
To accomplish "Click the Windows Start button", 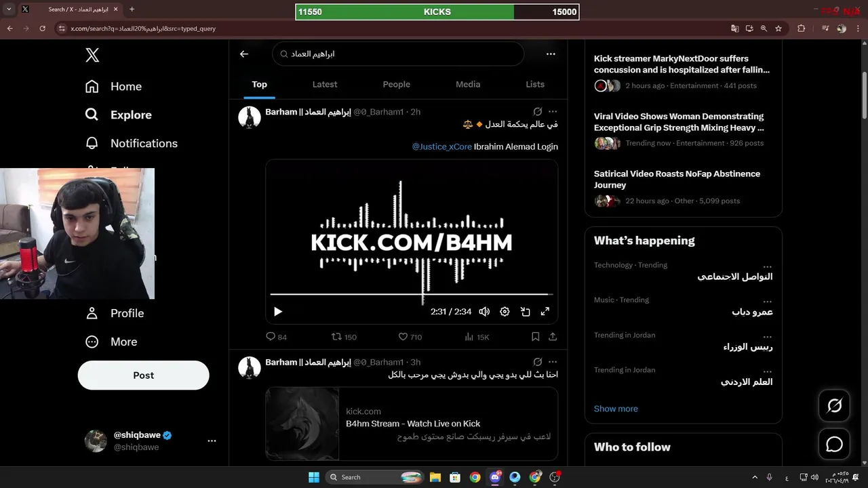I will 314,477.
